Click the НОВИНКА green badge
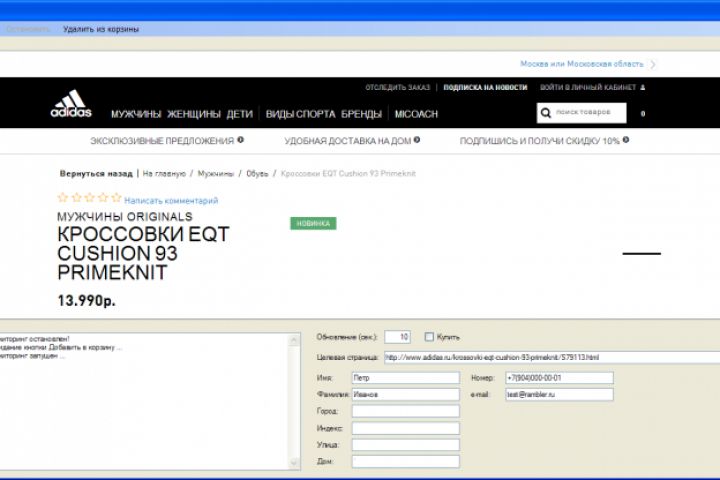The height and width of the screenshot is (480, 720). click(313, 223)
